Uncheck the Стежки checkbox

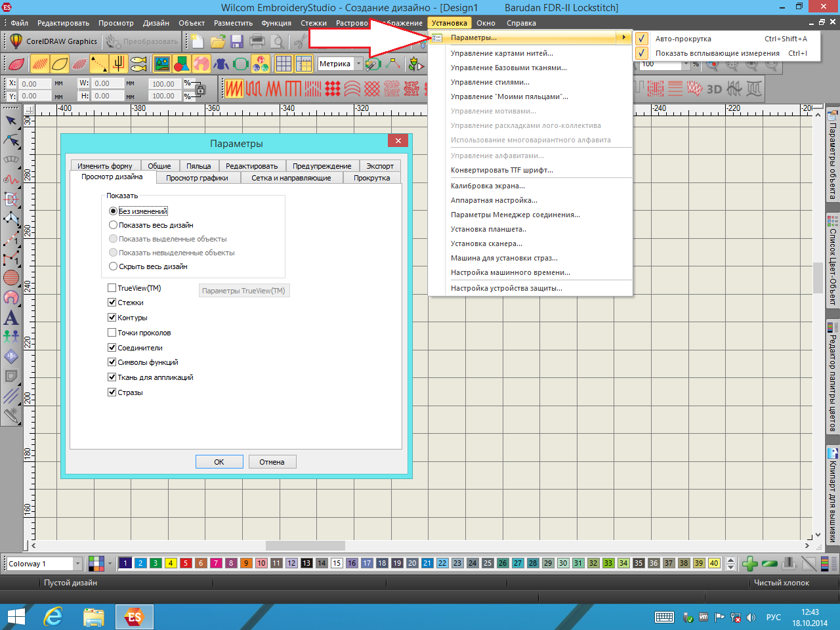[112, 303]
